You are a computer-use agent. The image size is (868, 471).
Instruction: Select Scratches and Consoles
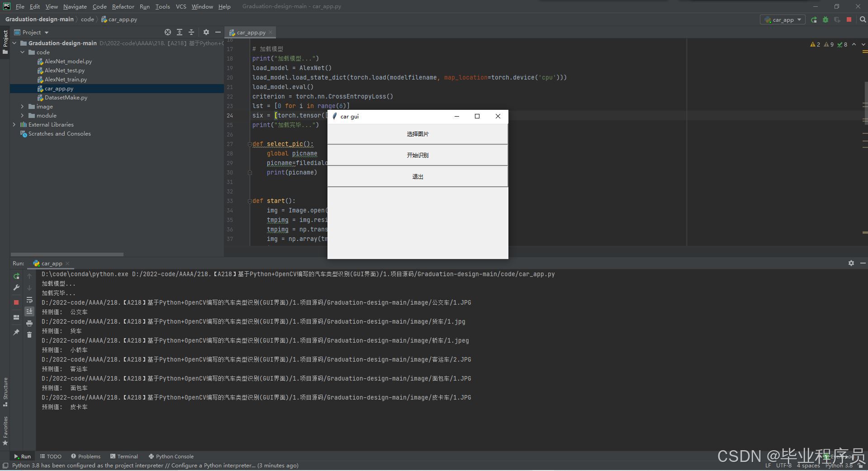pyautogui.click(x=59, y=134)
